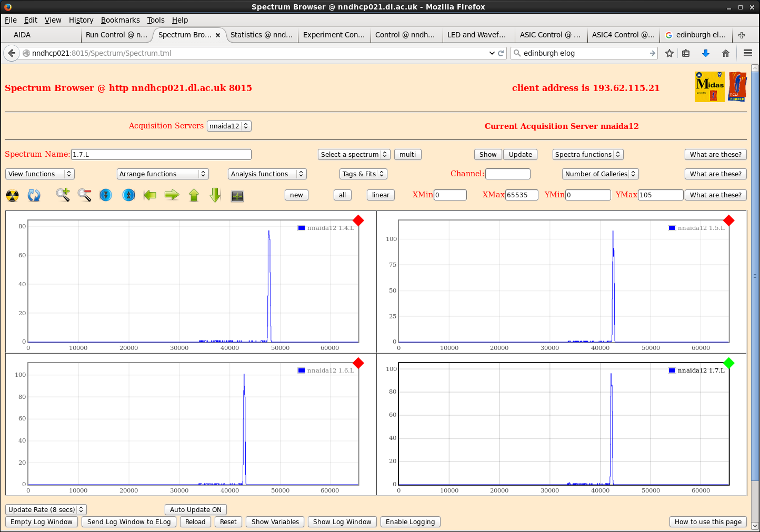Toggle the linear scale button
Image resolution: width=760 pixels, height=532 pixels.
pos(380,195)
